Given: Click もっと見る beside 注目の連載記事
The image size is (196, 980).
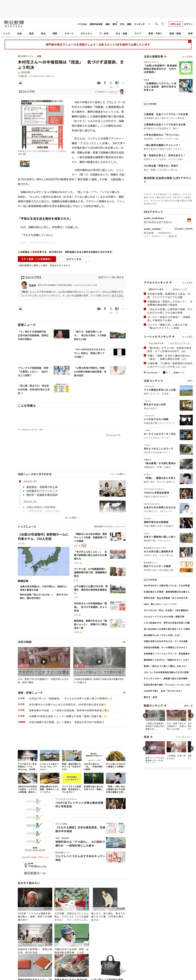Looking at the screenshot, I should point(187,56).
